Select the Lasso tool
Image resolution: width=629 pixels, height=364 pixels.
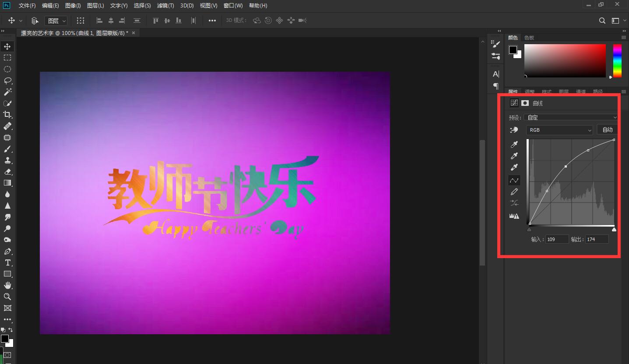tap(7, 80)
